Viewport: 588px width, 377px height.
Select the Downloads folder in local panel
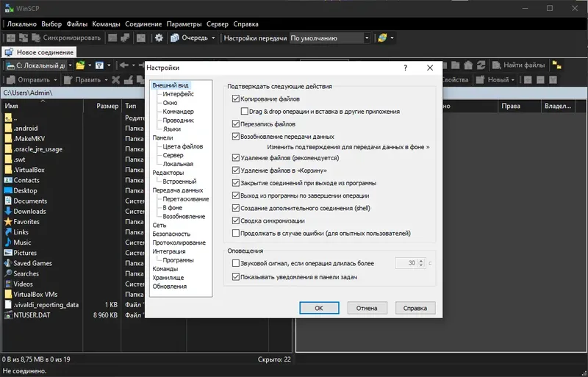click(x=29, y=211)
